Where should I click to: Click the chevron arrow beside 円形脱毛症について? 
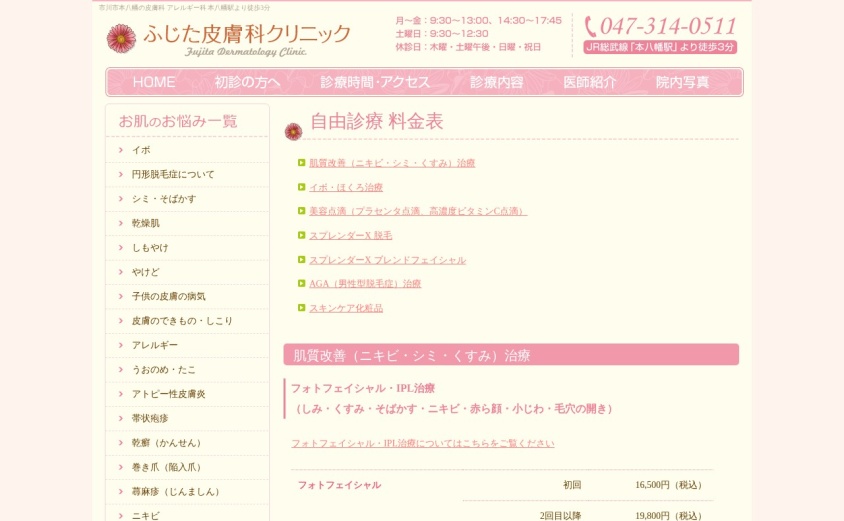pos(121,174)
